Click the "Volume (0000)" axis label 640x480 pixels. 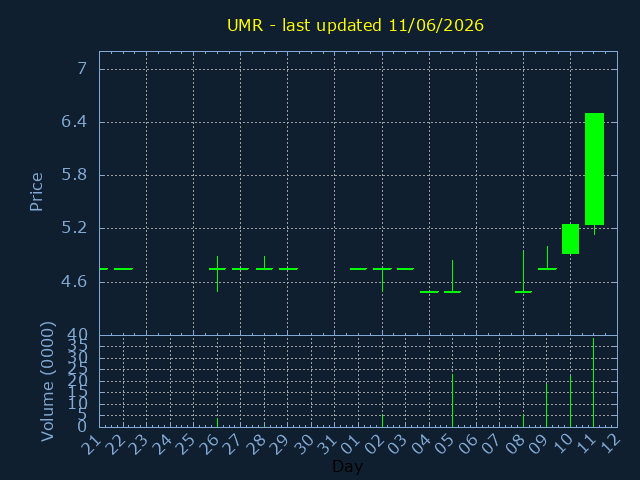(47, 382)
